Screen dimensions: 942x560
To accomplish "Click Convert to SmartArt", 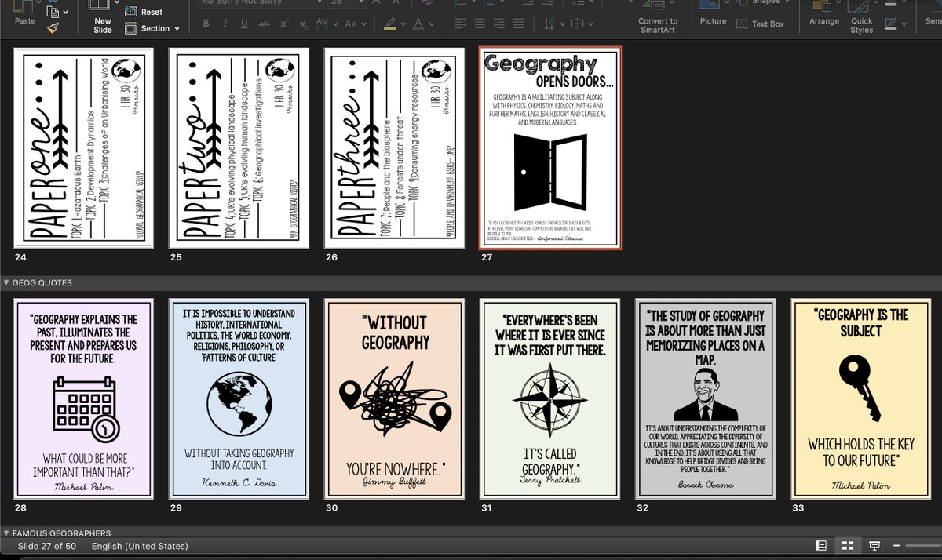I will pos(658,17).
